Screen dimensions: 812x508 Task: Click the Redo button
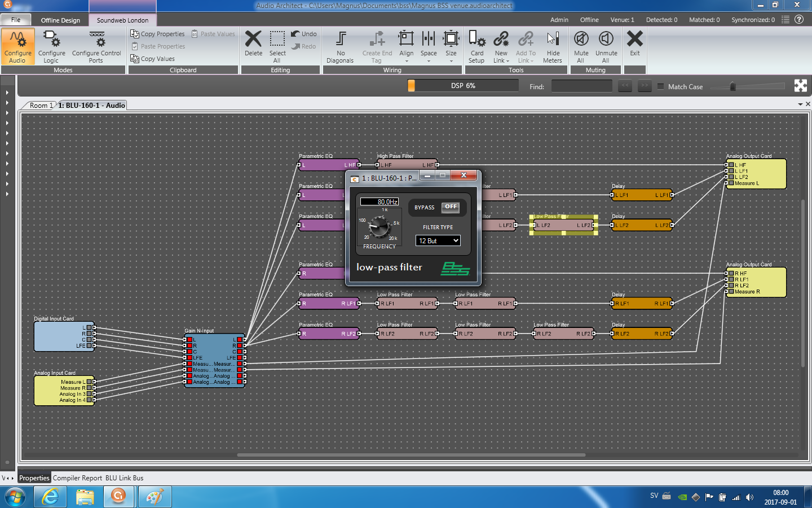click(x=304, y=46)
